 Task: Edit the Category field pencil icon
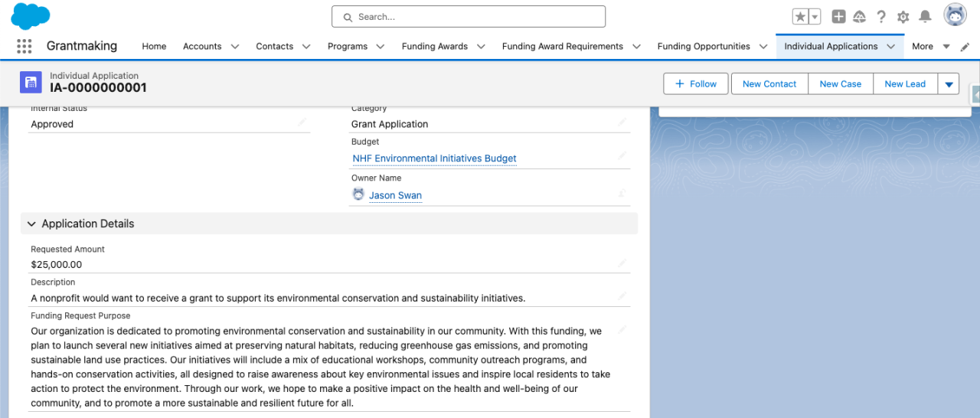(x=622, y=122)
